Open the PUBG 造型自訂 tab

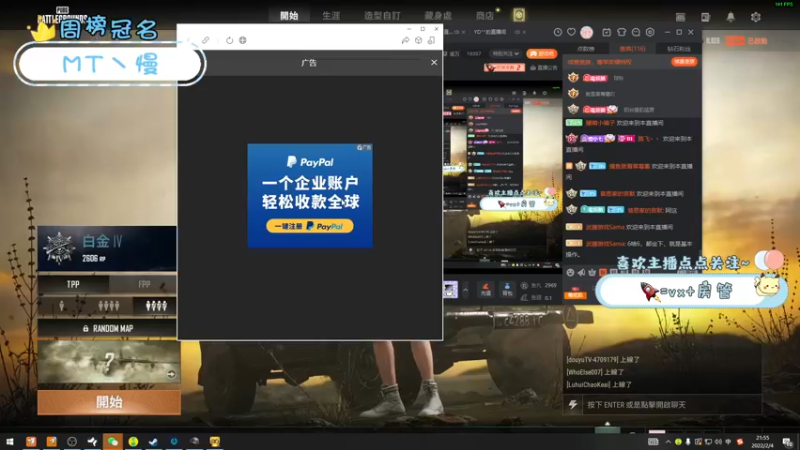[x=382, y=16]
